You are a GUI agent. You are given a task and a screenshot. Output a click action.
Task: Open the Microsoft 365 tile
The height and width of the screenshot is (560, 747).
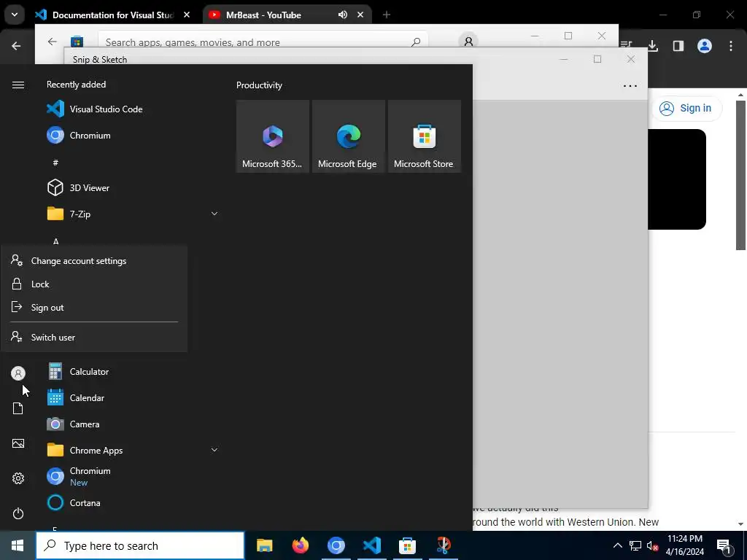point(273,136)
